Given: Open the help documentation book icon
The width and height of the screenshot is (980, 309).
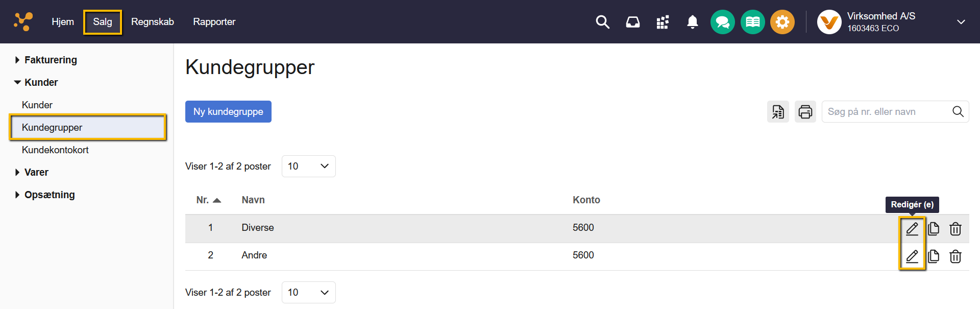Looking at the screenshot, I should 752,22.
